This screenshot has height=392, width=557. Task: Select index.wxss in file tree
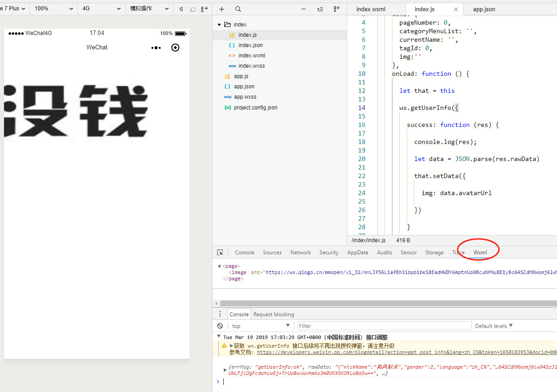[252, 66]
